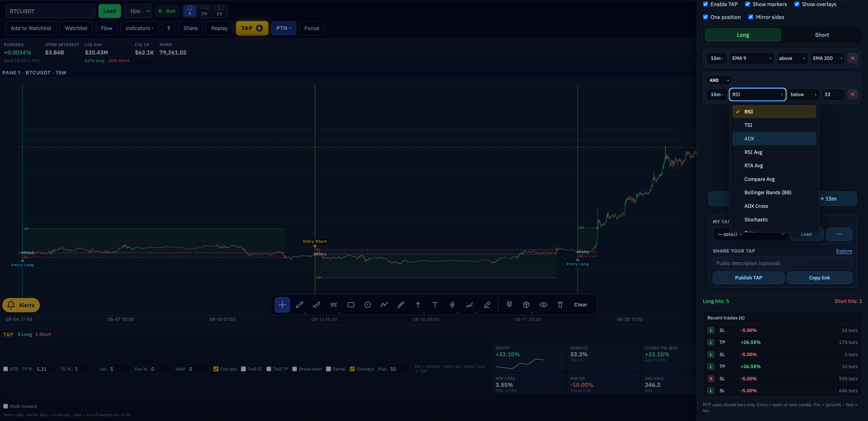Select the eraser pencil tool
The width and height of the screenshot is (868, 421).
(x=487, y=305)
